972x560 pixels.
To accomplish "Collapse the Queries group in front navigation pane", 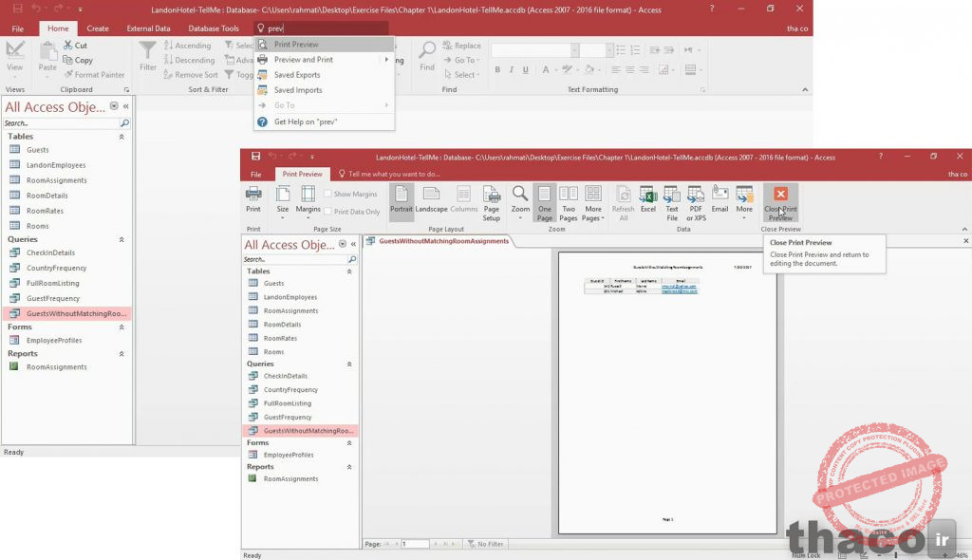I will (349, 364).
